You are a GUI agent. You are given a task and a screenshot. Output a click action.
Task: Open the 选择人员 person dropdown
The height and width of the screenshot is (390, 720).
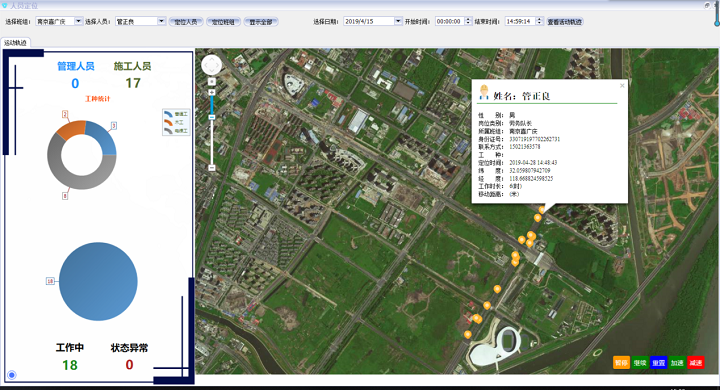[x=161, y=21]
